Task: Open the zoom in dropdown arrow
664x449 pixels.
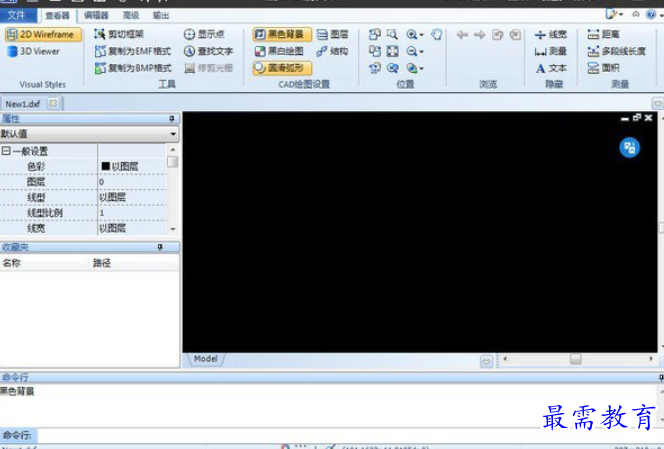Action: click(421, 35)
